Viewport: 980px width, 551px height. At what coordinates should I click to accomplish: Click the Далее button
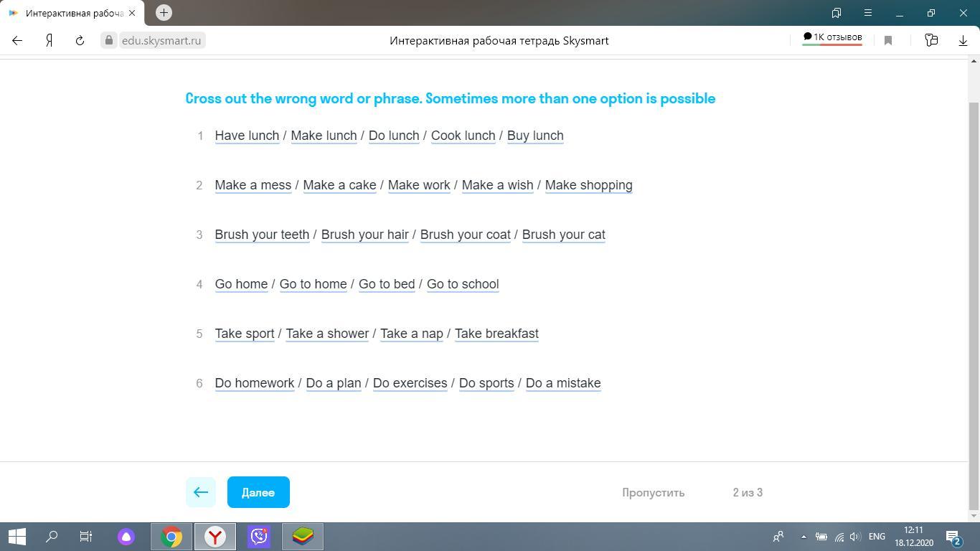(x=258, y=492)
